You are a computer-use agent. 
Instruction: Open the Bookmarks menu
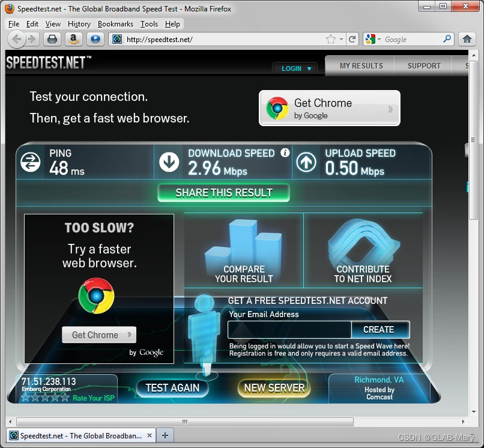(x=115, y=24)
